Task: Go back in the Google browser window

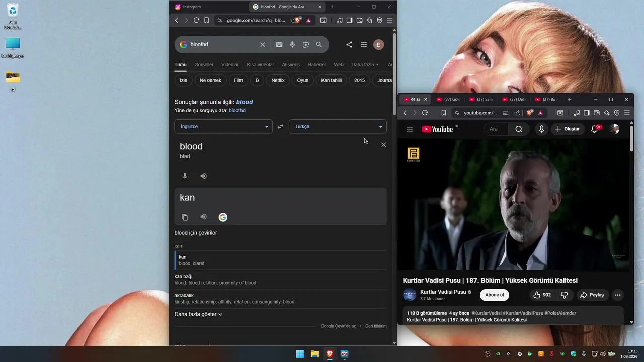Action: [176, 20]
